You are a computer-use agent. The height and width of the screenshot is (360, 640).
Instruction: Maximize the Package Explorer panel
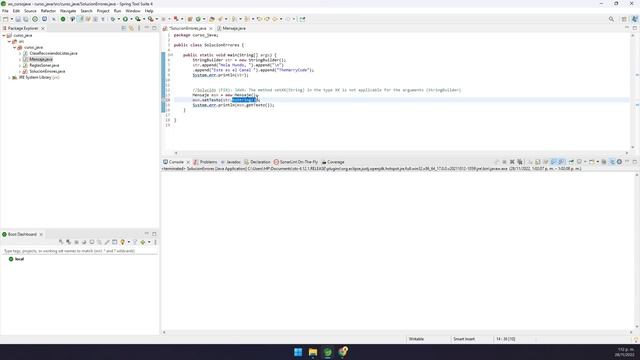pos(154,28)
